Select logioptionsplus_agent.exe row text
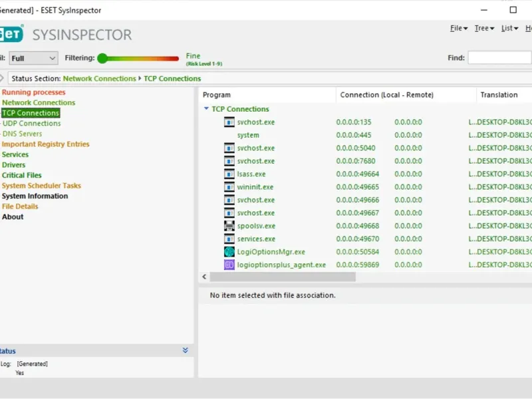This screenshot has height=399, width=532. pyautogui.click(x=281, y=265)
